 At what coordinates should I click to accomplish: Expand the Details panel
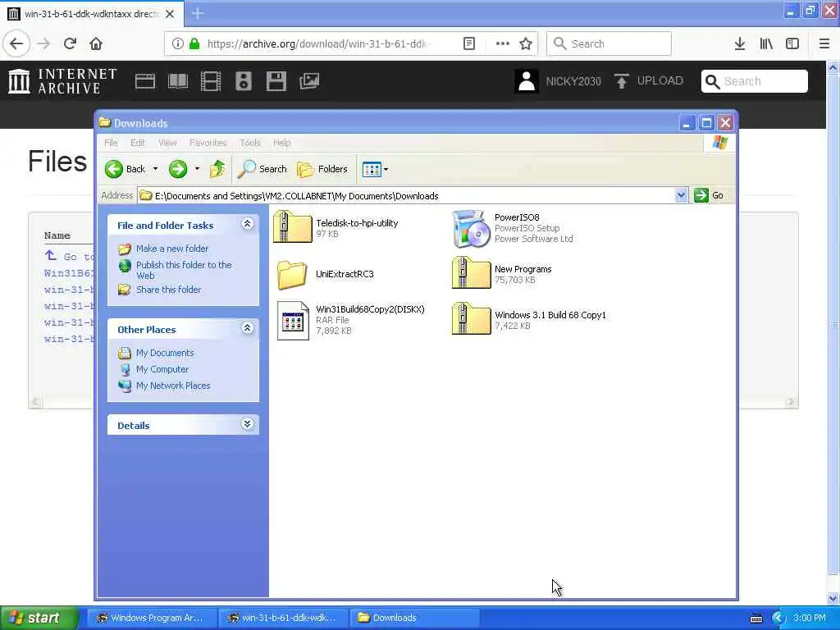[x=247, y=424]
